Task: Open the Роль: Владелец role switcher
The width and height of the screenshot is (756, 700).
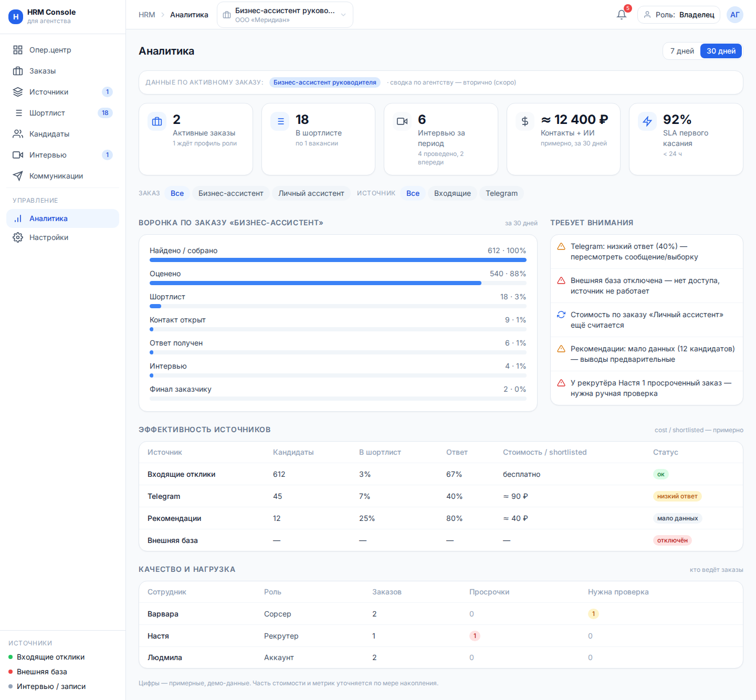Action: [x=679, y=15]
